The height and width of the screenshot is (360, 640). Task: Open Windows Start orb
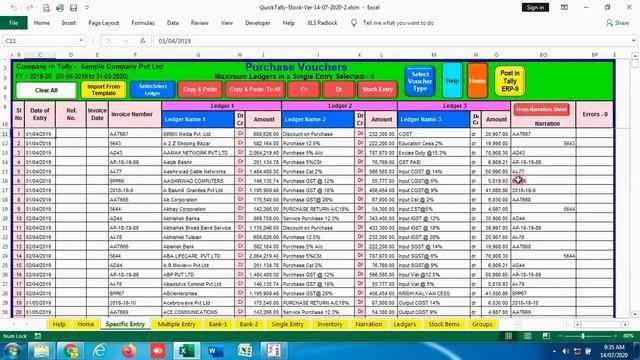point(12,351)
